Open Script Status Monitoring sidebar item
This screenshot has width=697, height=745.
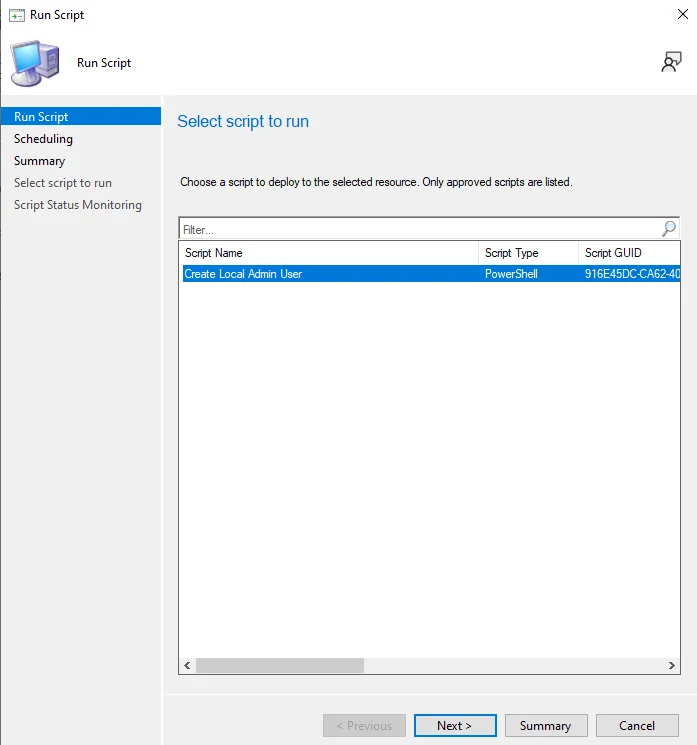pos(78,205)
